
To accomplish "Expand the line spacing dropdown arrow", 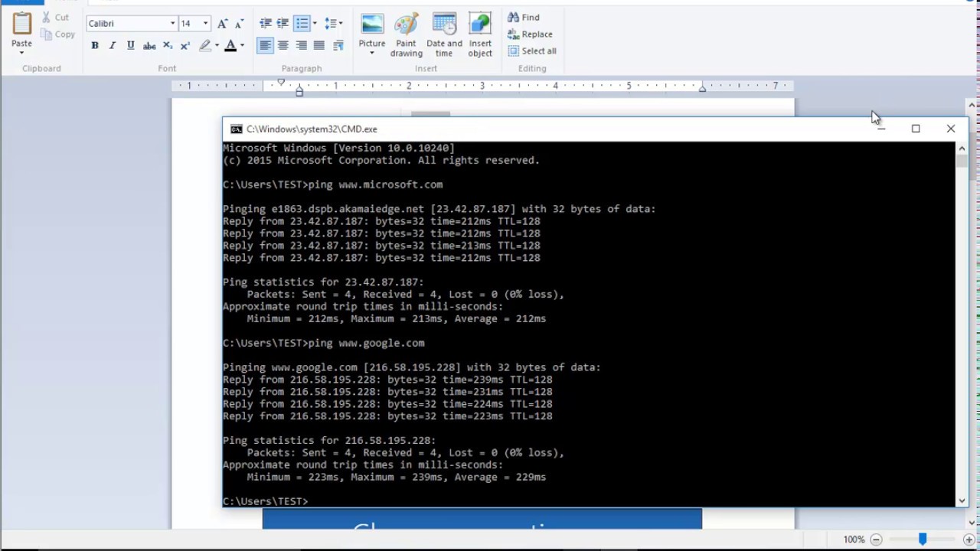I will pyautogui.click(x=341, y=24).
